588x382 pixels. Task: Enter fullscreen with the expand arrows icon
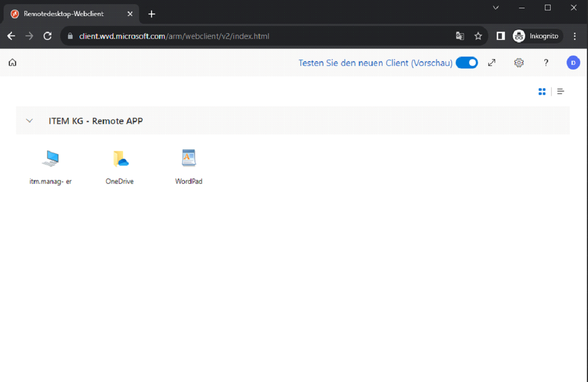click(x=491, y=63)
